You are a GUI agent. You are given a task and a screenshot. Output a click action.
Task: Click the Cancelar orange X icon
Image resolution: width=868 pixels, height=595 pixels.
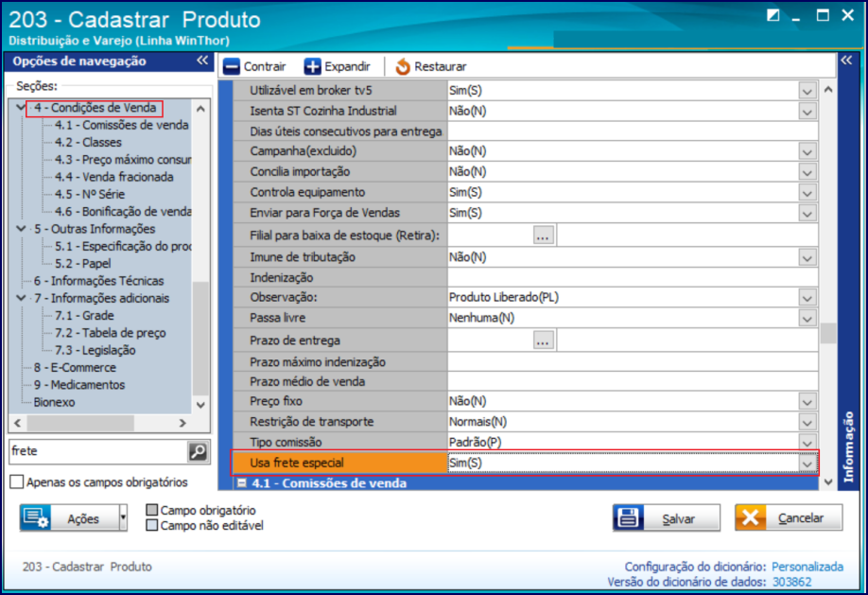(751, 518)
